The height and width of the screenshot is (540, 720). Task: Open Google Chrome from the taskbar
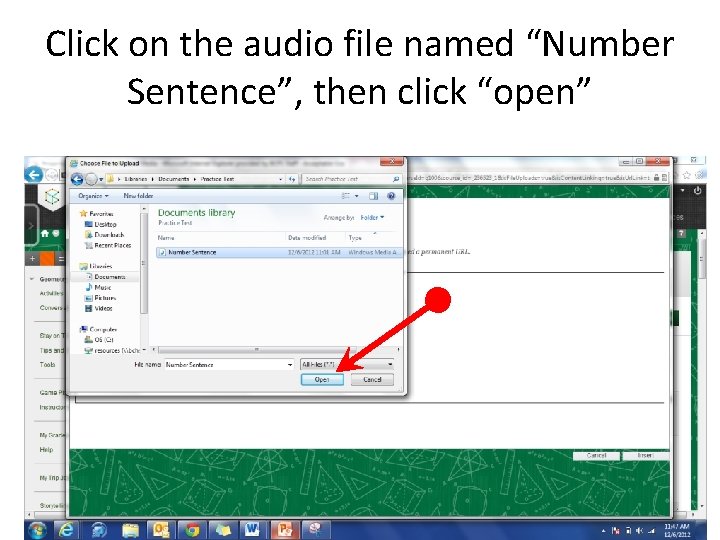tap(192, 530)
